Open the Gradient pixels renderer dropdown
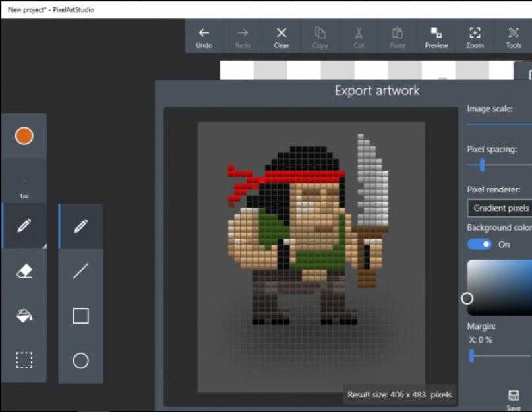The height and width of the screenshot is (412, 532). point(500,208)
